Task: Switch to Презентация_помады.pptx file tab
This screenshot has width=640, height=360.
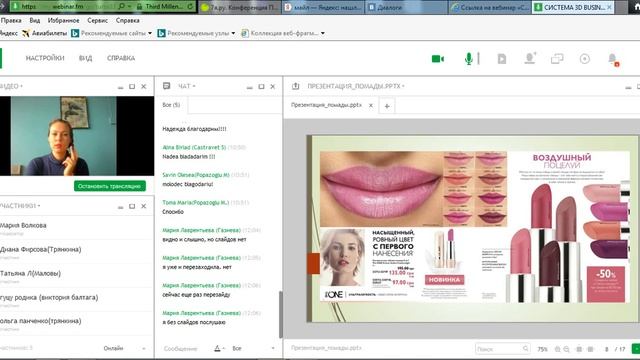Action: pos(326,105)
